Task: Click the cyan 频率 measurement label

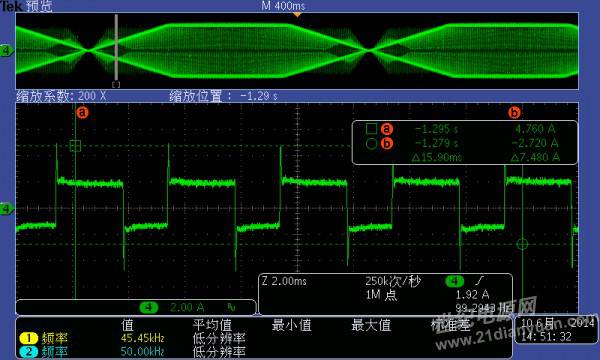Action: pyautogui.click(x=55, y=352)
